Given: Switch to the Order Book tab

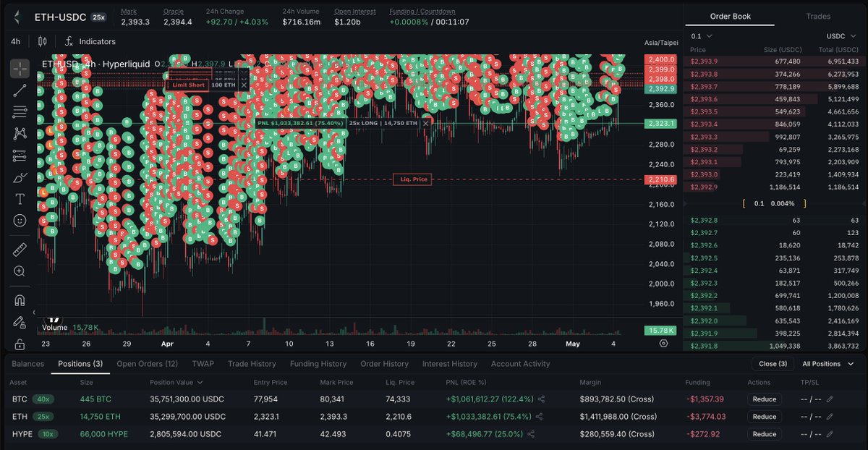Looking at the screenshot, I should point(729,16).
